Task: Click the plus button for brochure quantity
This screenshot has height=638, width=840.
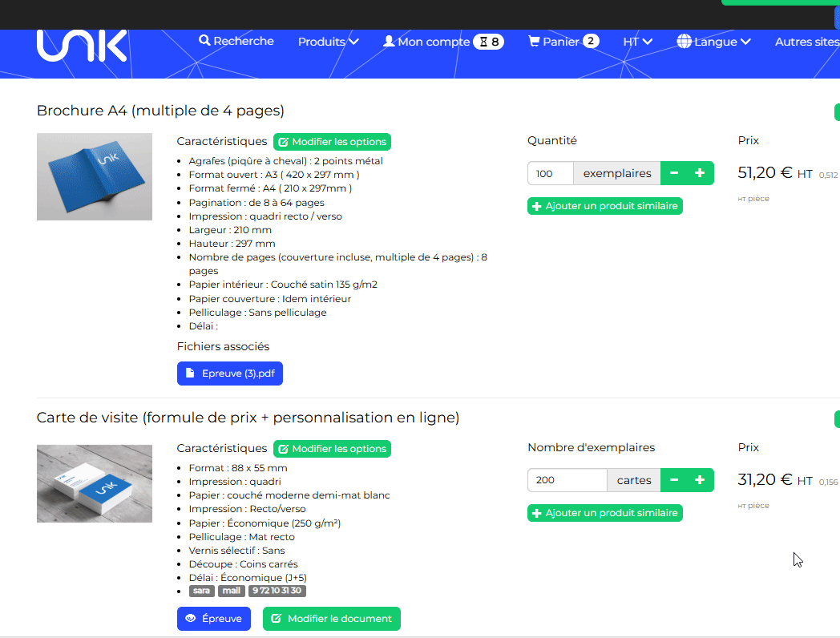Action: (x=700, y=173)
